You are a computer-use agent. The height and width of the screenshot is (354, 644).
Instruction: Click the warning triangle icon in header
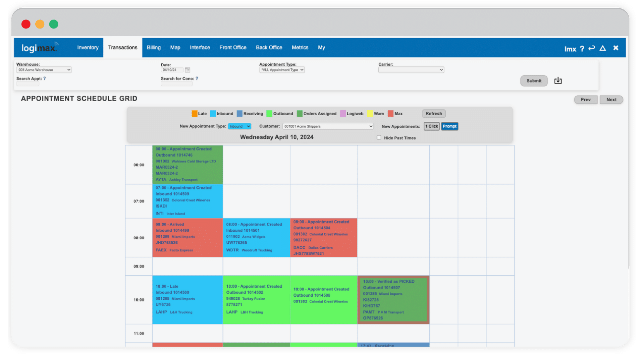603,49
